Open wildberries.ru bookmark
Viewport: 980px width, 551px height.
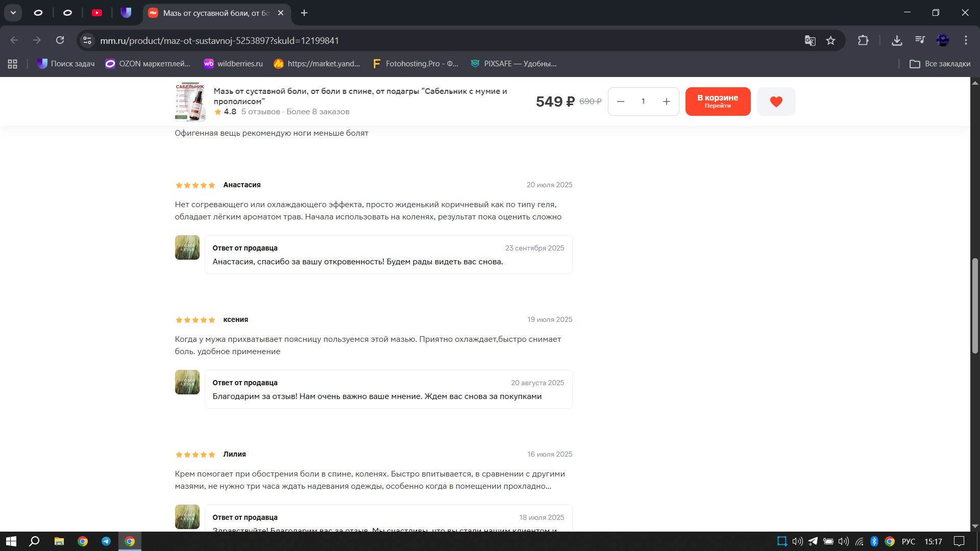(x=233, y=64)
